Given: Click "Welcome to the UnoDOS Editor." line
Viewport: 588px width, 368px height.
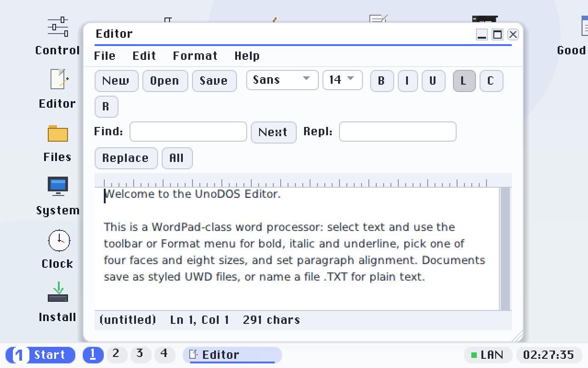Looking at the screenshot, I should [192, 194].
